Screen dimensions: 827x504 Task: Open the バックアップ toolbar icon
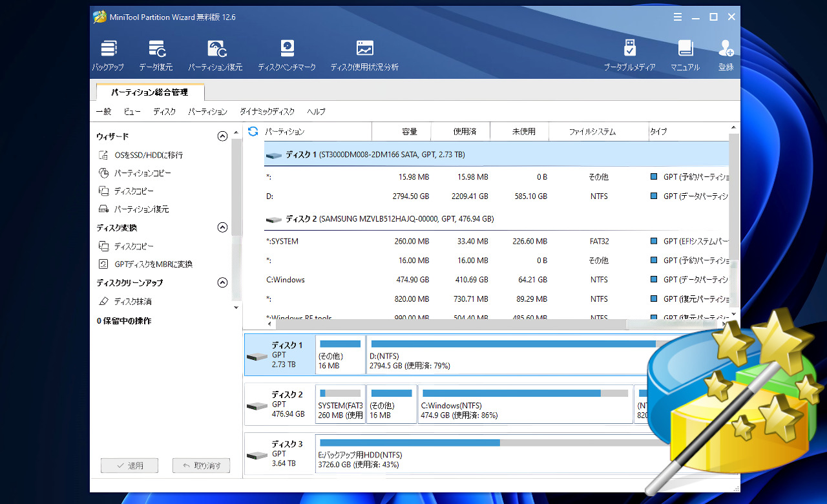tap(109, 56)
